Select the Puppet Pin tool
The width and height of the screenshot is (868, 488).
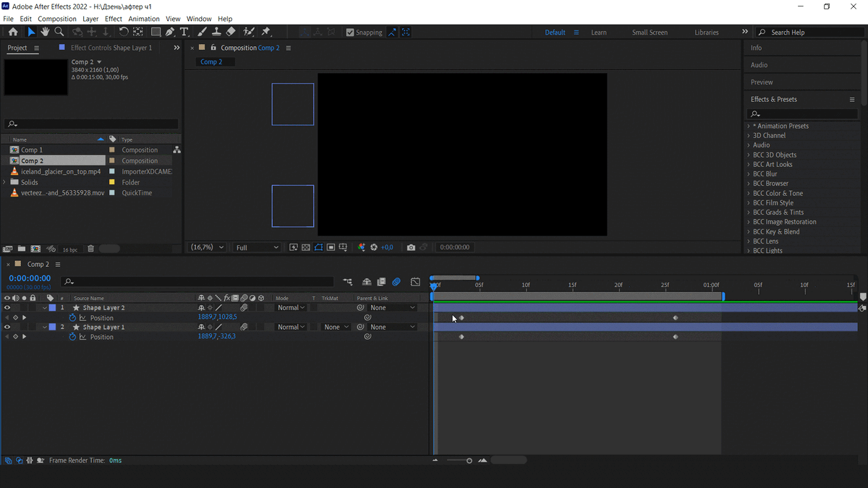tap(265, 32)
